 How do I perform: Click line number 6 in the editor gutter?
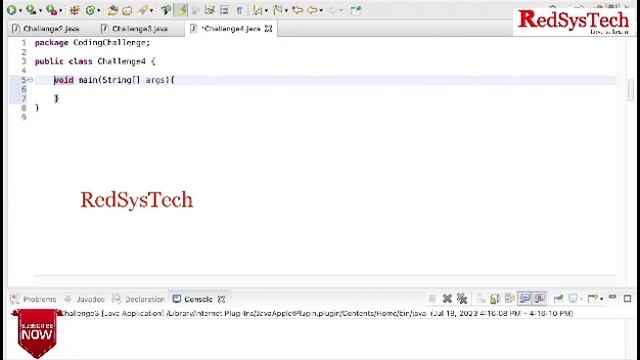pyautogui.click(x=24, y=89)
